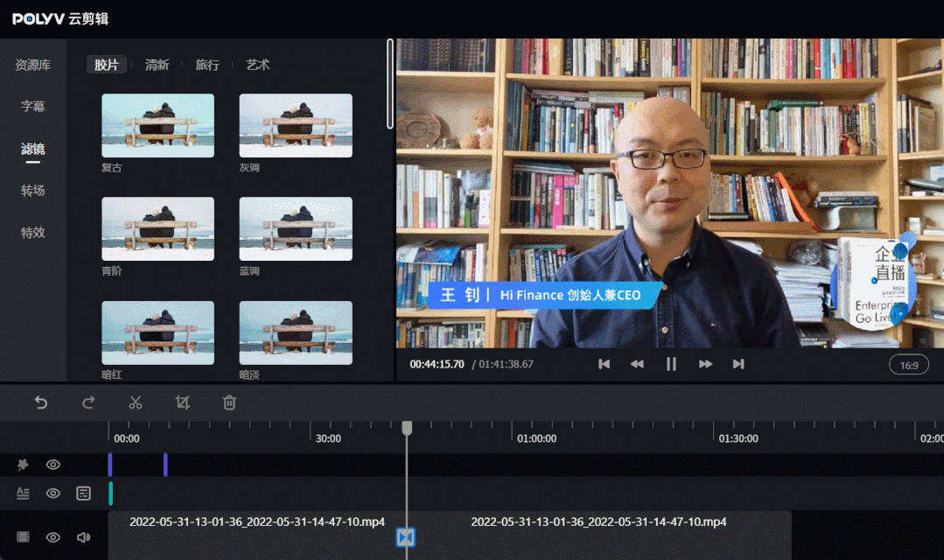This screenshot has width=944, height=560.
Task: Toggle subtitle track visibility eye
Action: pos(53,493)
